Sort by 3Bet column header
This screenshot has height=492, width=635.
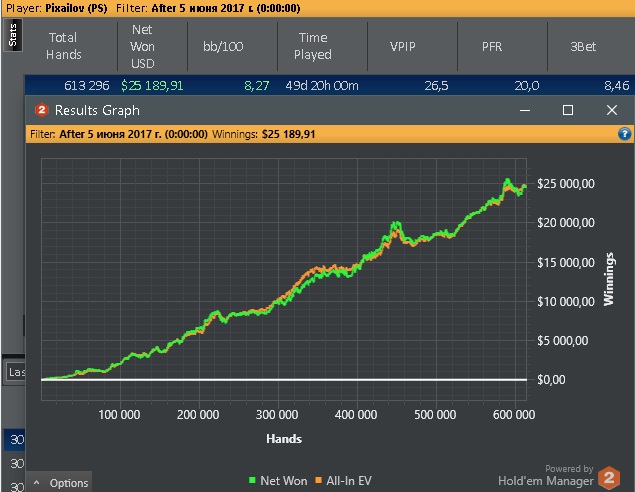point(583,47)
